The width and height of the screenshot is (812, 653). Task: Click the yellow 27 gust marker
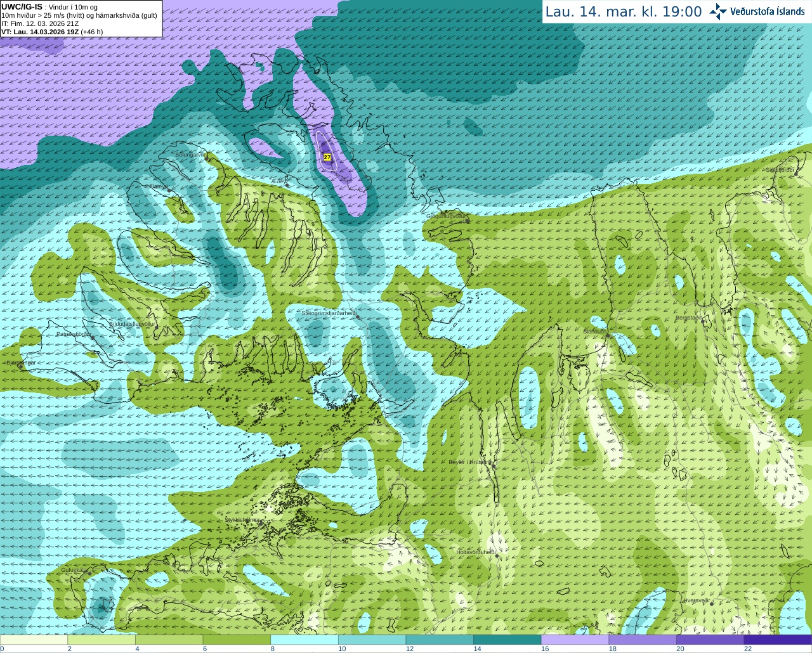(x=327, y=157)
